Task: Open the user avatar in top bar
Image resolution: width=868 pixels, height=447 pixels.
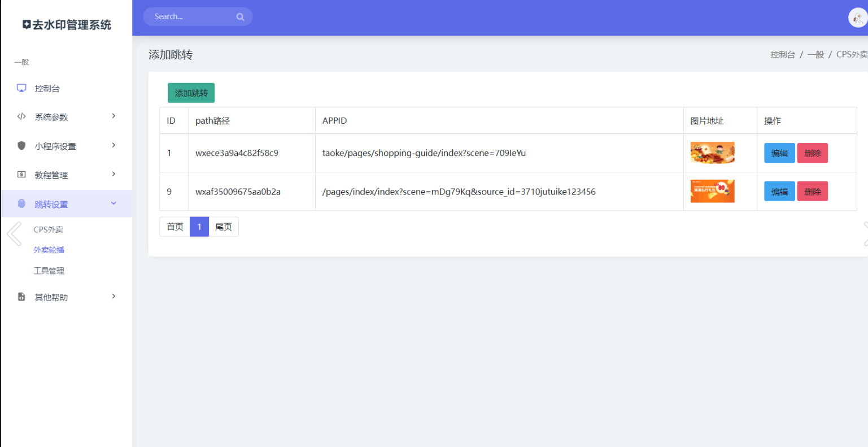Action: [x=858, y=18]
